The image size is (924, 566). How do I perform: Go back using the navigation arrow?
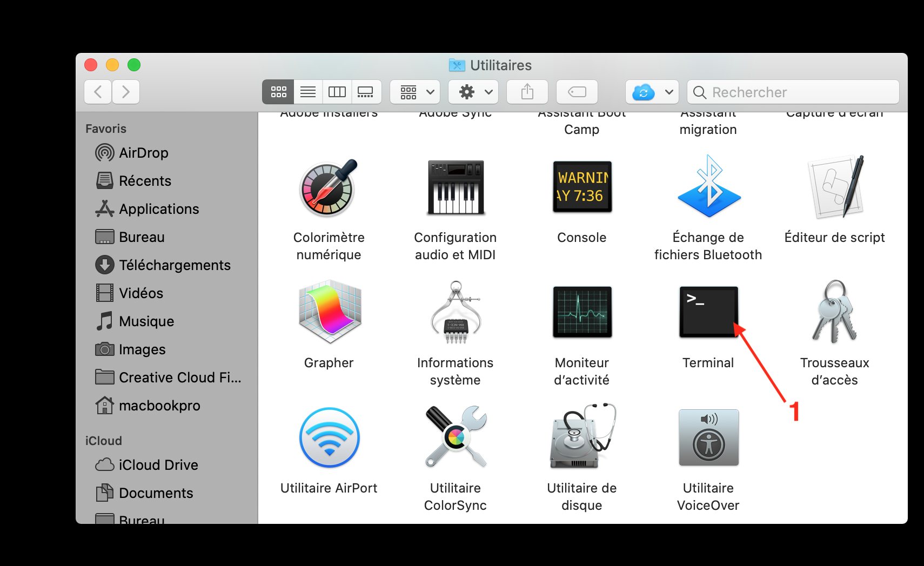coord(97,92)
